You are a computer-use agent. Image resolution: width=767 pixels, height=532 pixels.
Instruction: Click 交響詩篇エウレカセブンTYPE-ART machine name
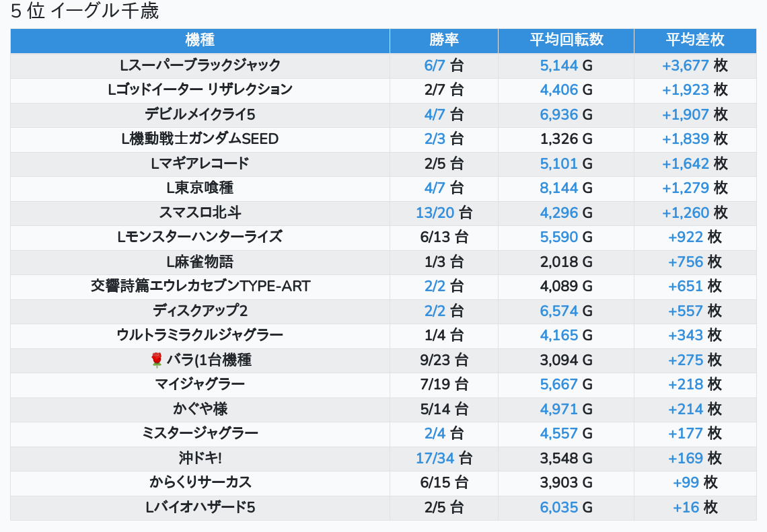(x=200, y=286)
